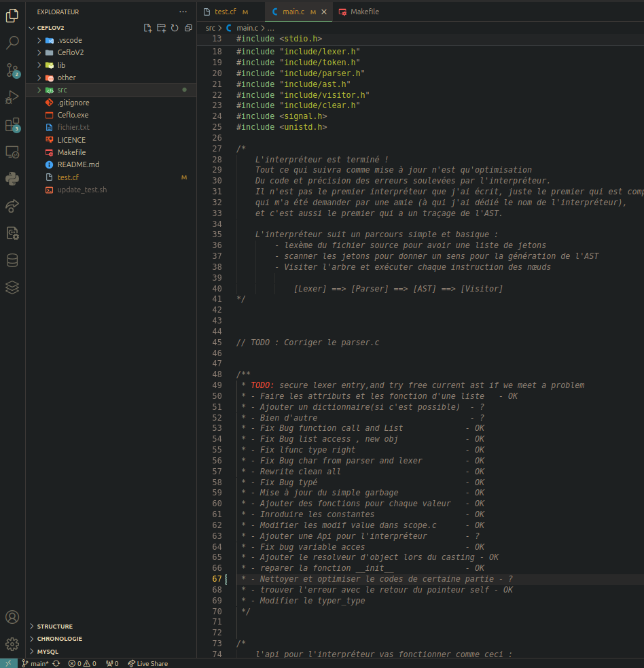
Task: Open the Search view icon
Action: 12,42
